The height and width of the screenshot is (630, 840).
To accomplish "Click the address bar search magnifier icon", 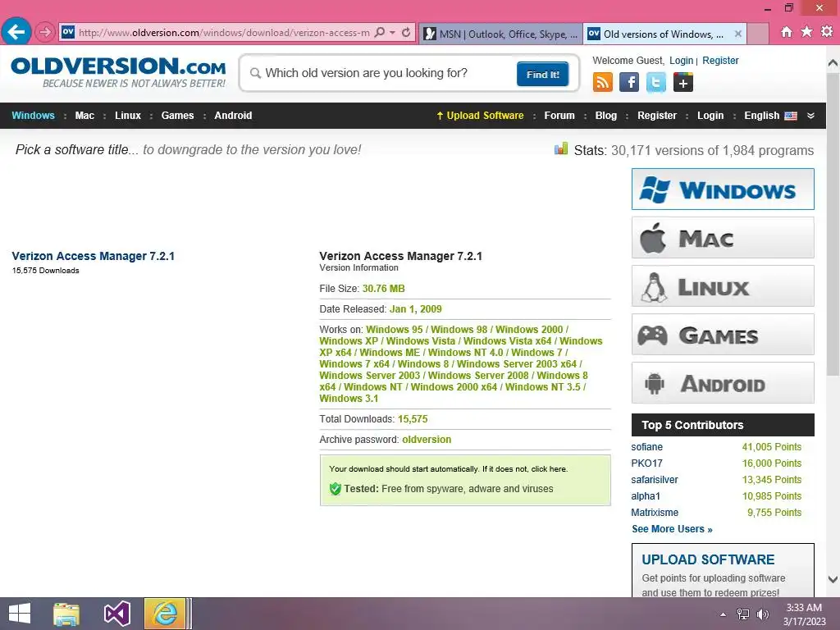I will 379,33.
